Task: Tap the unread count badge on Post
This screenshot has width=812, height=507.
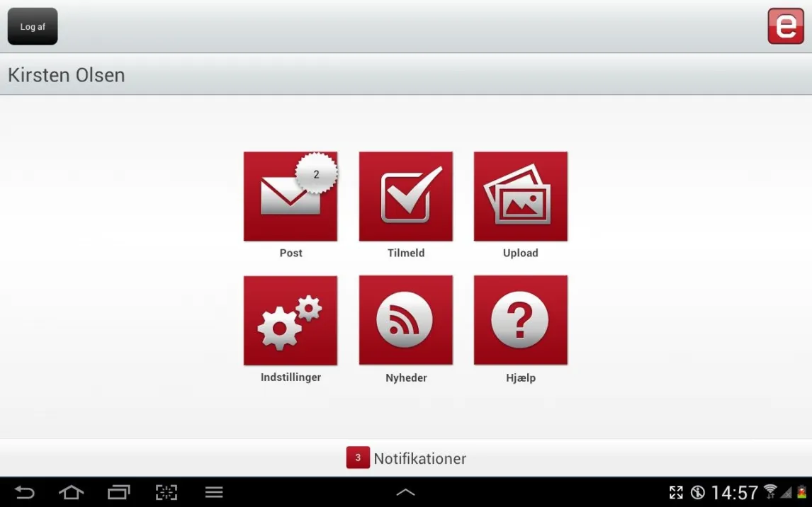Action: point(316,173)
